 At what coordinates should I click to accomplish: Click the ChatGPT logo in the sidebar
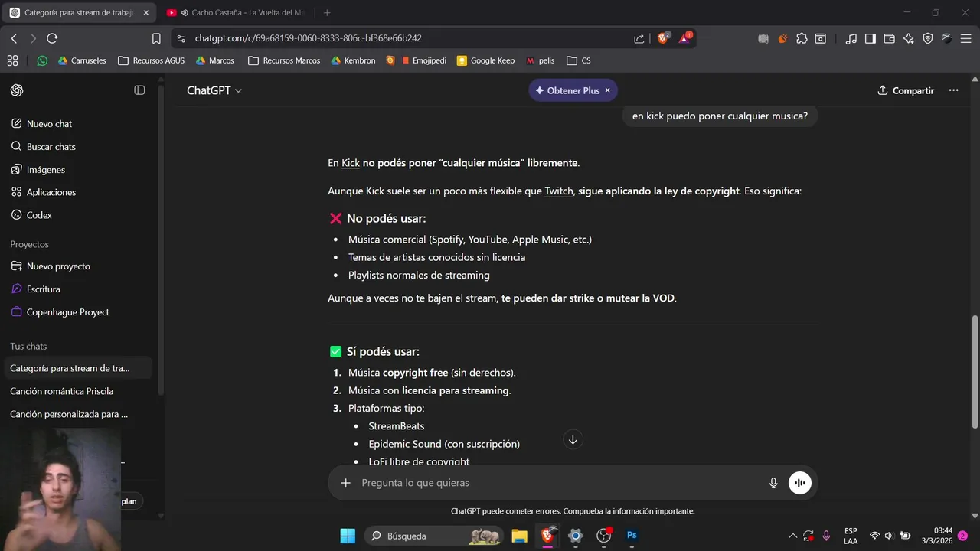click(x=17, y=90)
